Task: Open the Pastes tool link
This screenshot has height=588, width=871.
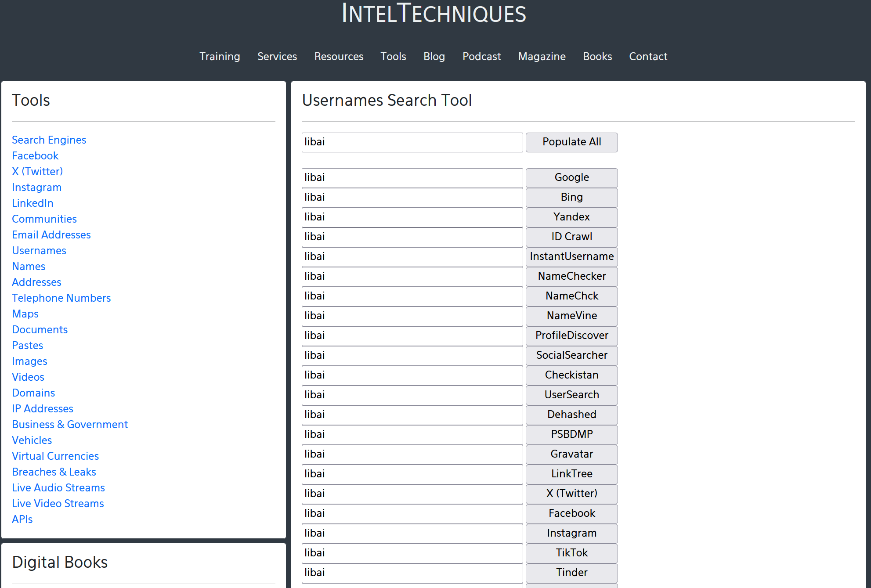Action: (x=28, y=345)
